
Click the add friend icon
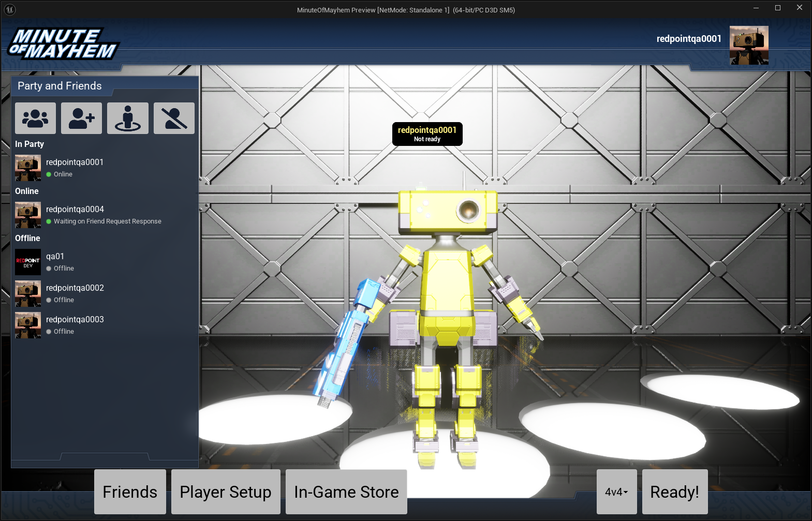click(x=81, y=118)
